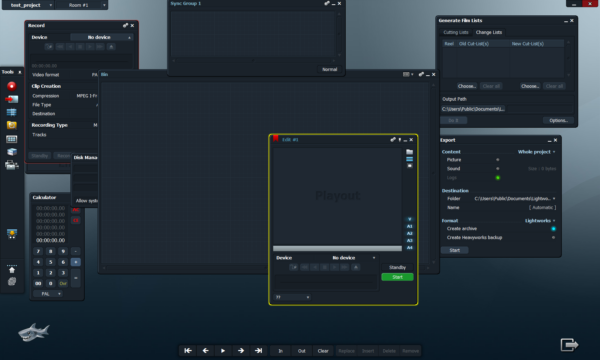
Task: Open Export destination Folder dropdown
Action: coord(515,199)
